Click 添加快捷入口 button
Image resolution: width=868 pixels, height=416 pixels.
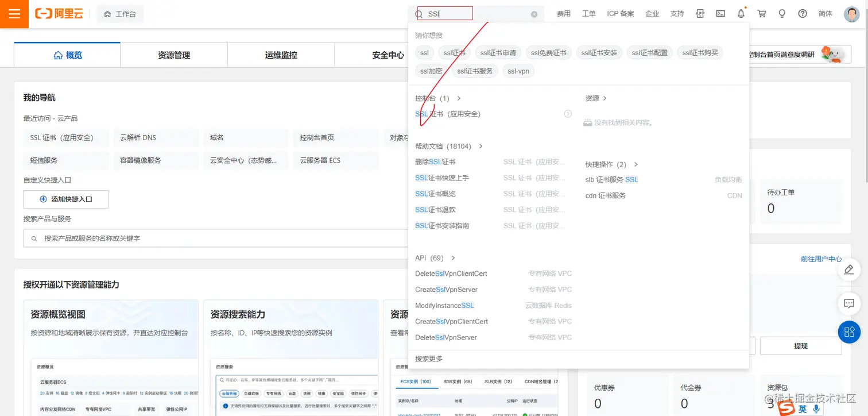pyautogui.click(x=66, y=199)
